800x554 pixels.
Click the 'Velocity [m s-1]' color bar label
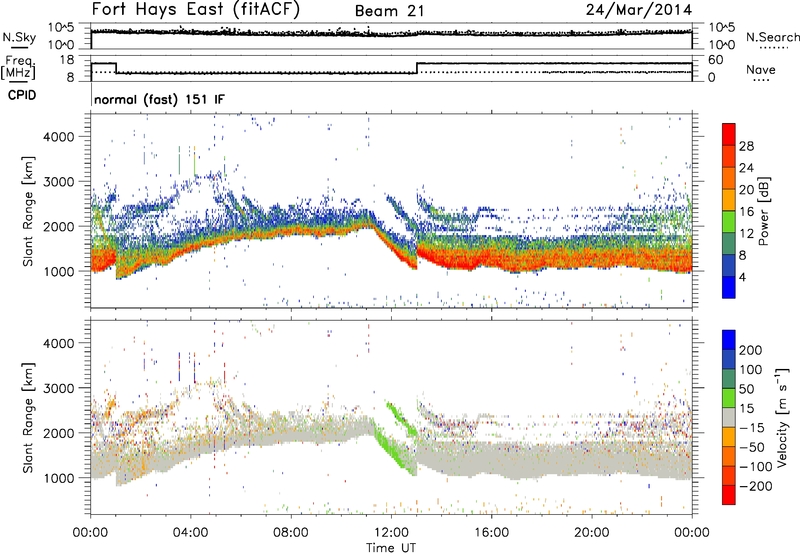pos(781,417)
